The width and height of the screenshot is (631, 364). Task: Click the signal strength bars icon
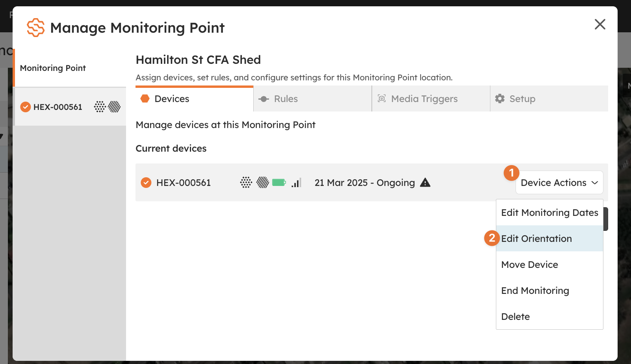click(x=297, y=182)
